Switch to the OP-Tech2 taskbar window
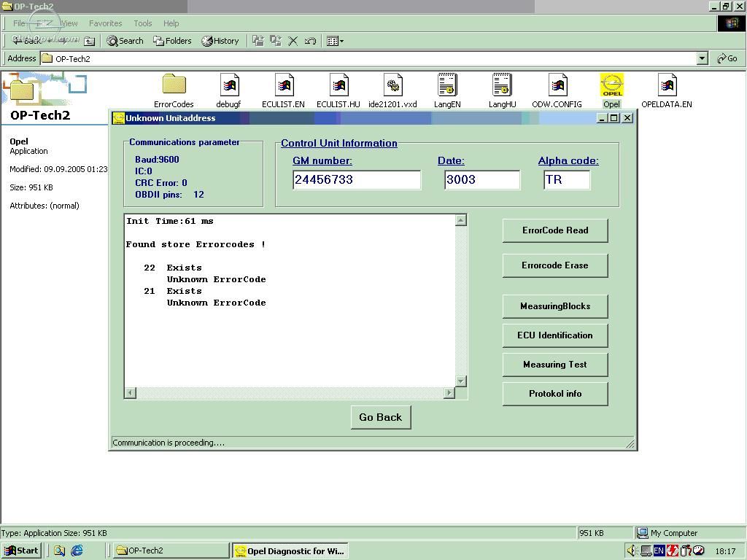The width and height of the screenshot is (747, 560). pyautogui.click(x=171, y=551)
